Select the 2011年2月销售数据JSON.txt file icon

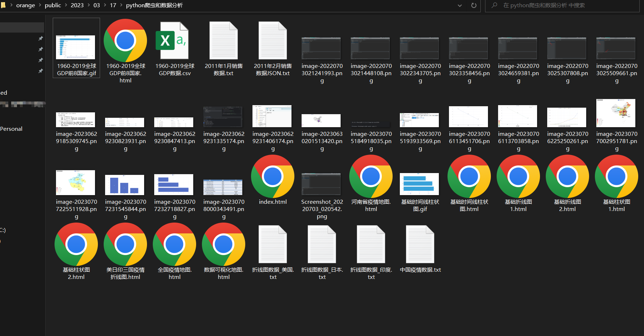click(x=273, y=40)
